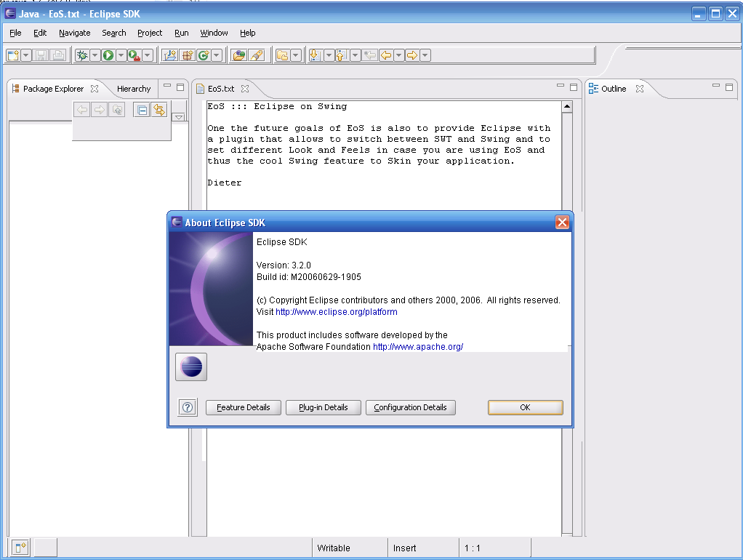Click the editor scrollbar up arrow
Screen dimensions: 743x560
(567, 107)
